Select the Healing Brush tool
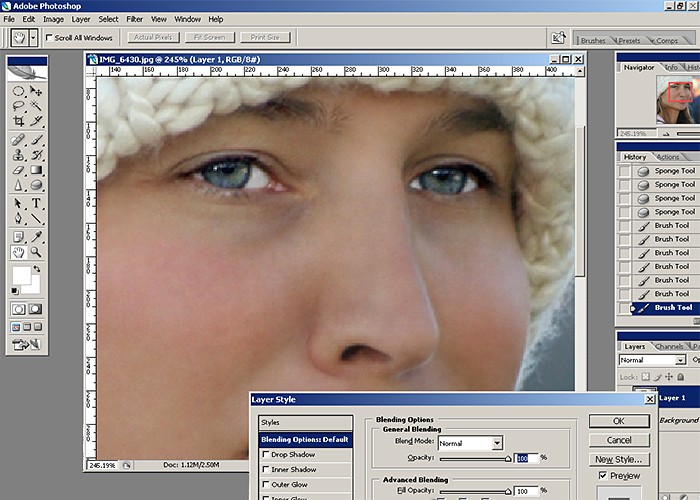Image resolution: width=700 pixels, height=500 pixels. [18, 140]
